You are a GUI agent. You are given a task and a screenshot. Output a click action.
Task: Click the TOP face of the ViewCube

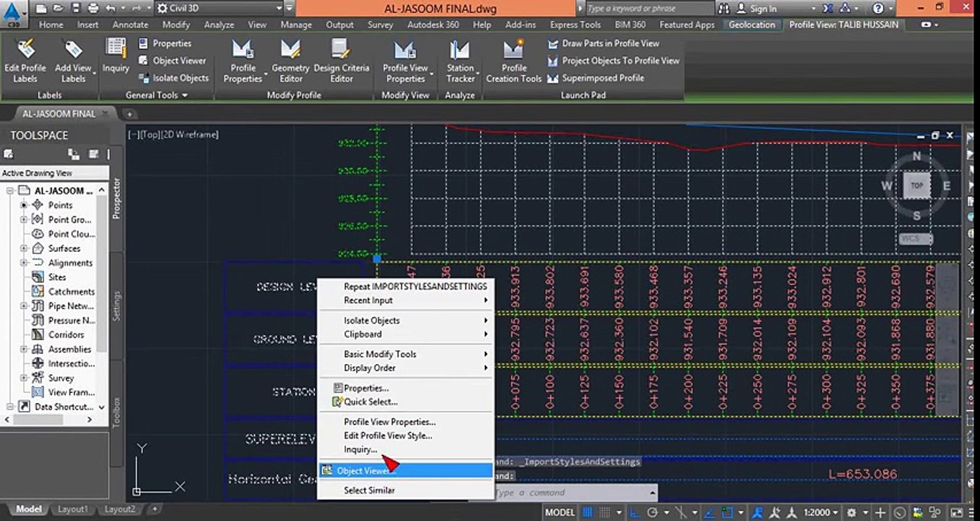[x=917, y=186]
